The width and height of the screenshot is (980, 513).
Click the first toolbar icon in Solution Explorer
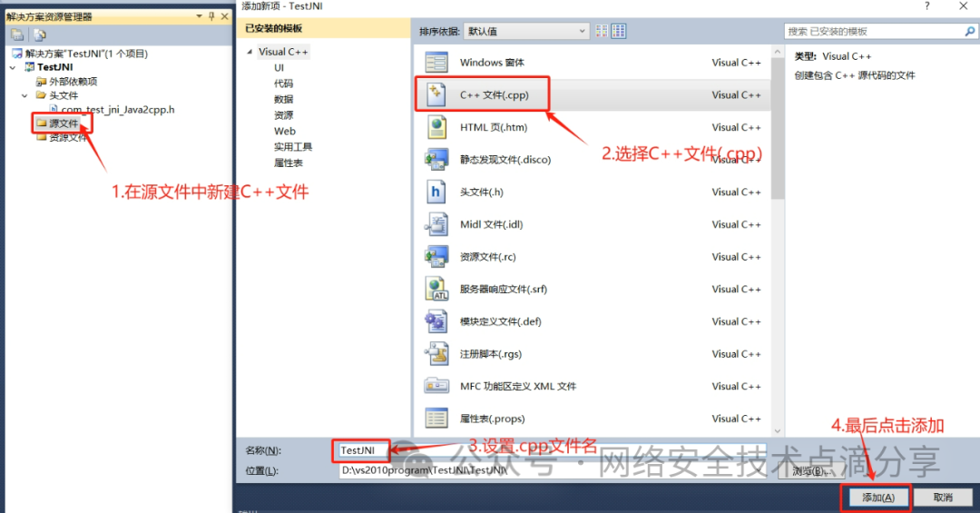[x=17, y=35]
